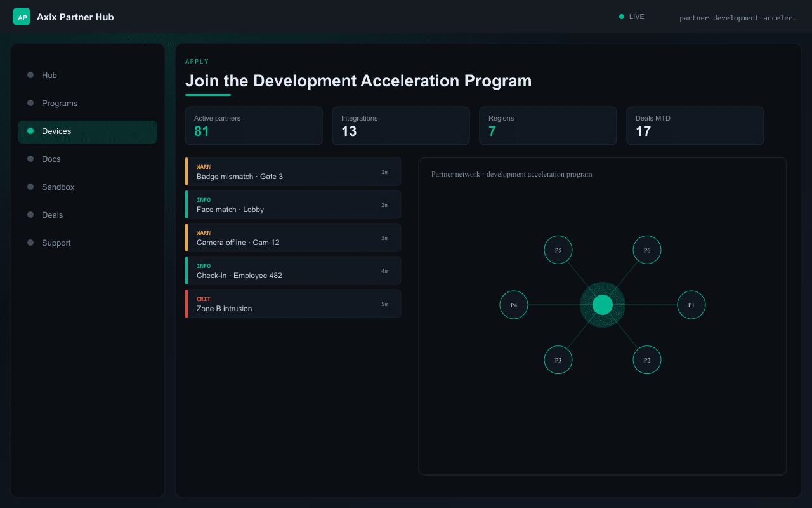Click the APPLY label above the heading

coord(197,62)
